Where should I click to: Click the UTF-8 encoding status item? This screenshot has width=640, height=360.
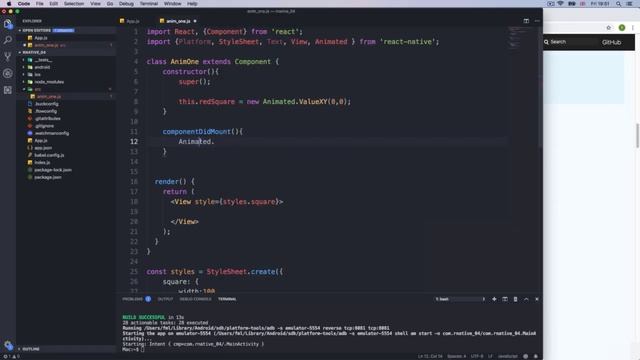[x=477, y=356]
